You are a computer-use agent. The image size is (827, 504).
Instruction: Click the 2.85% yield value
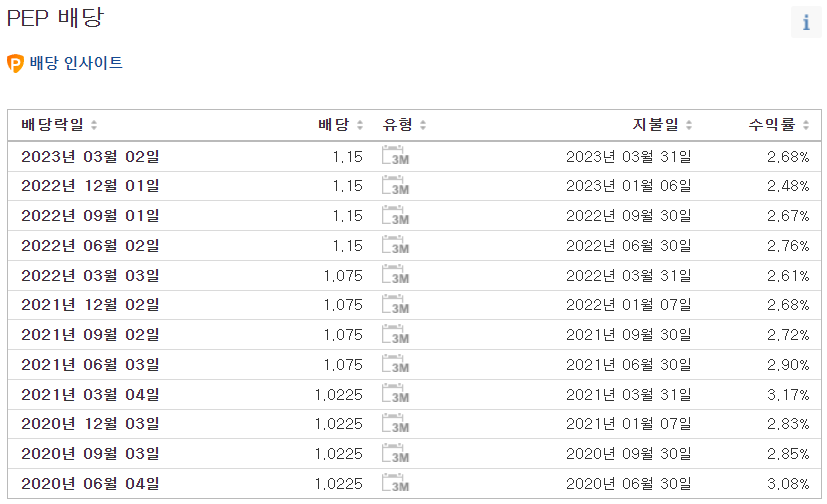pos(788,454)
